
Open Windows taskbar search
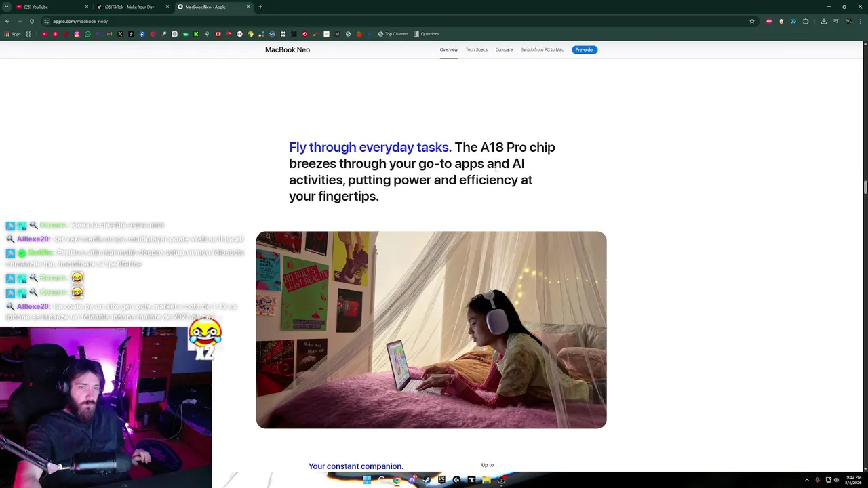coord(382,480)
